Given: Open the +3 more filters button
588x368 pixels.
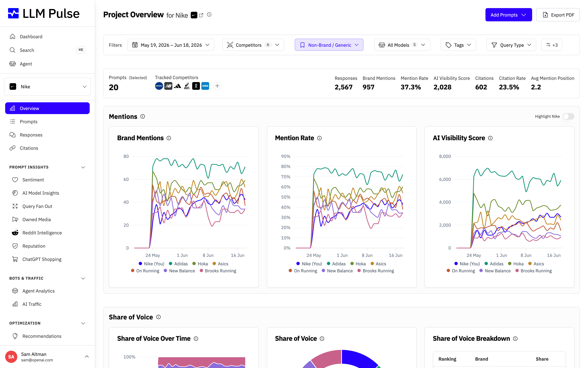Looking at the screenshot, I should [552, 45].
